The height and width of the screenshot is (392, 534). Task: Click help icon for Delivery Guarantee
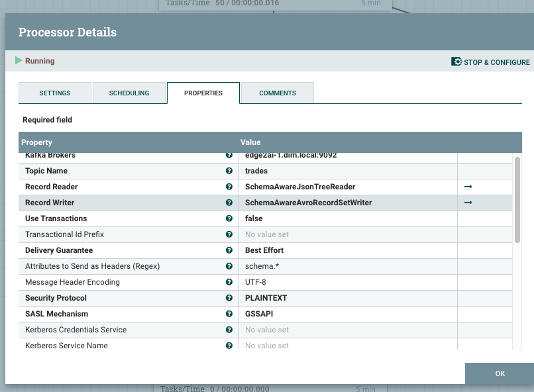(229, 250)
